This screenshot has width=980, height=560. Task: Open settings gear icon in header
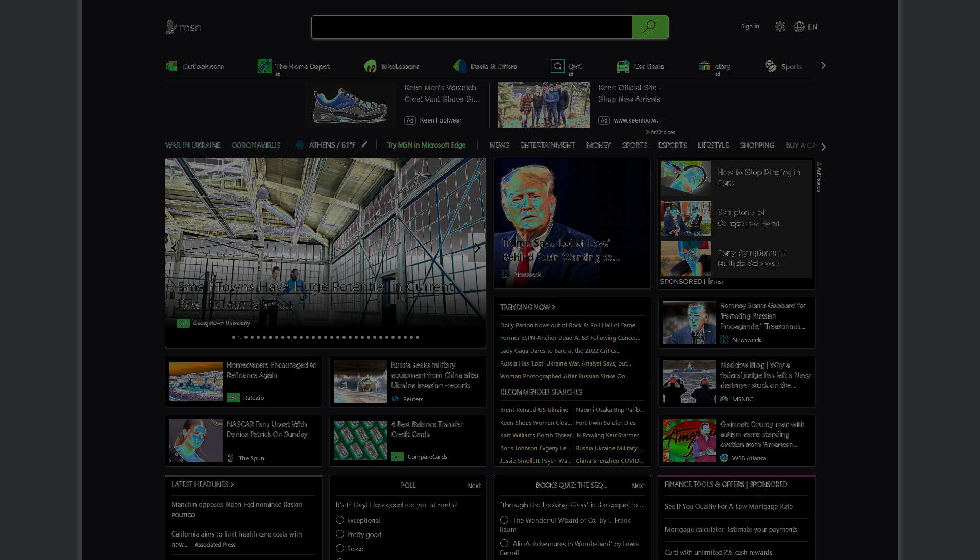point(780,27)
